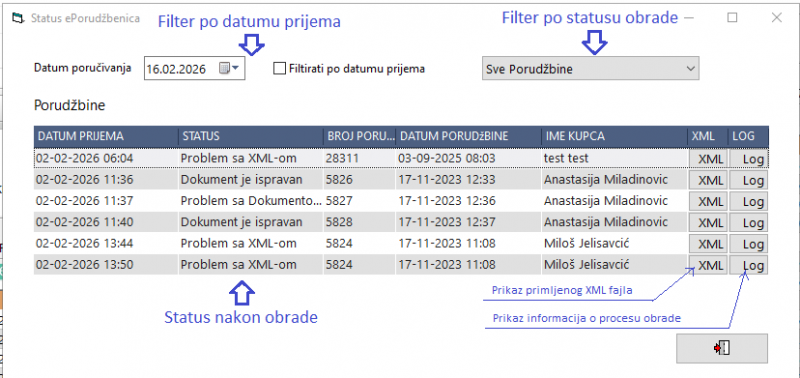Open XML for order 5827
This screenshot has height=378, width=800.
pos(708,201)
